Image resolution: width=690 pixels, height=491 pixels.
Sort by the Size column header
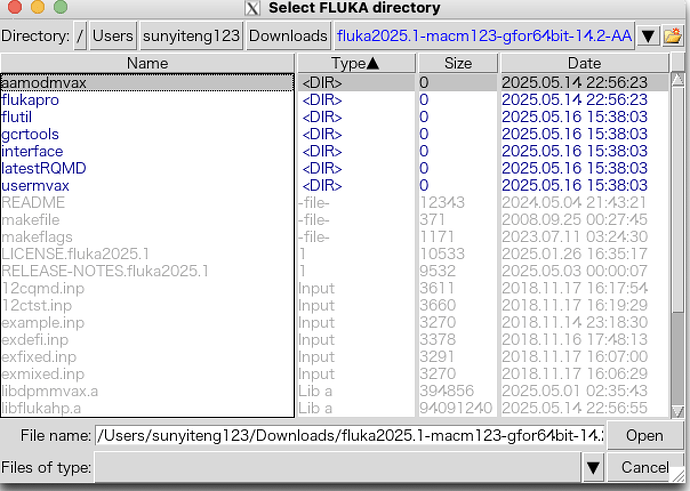point(458,63)
